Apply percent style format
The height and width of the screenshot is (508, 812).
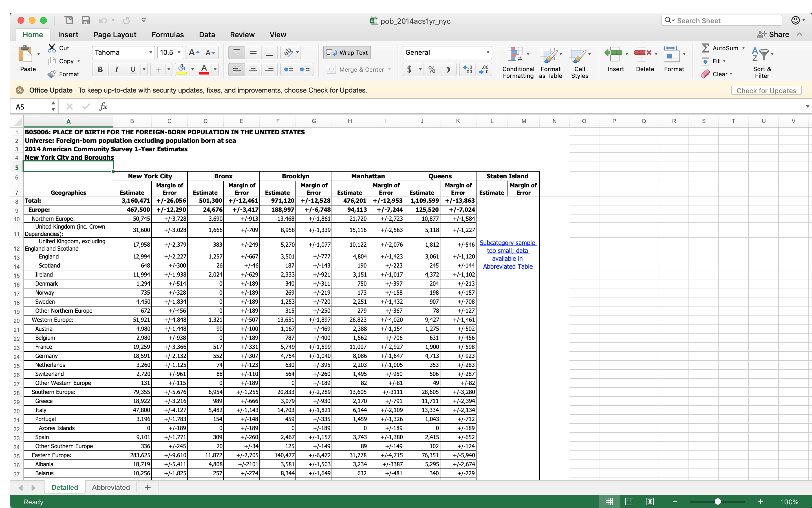(x=432, y=69)
